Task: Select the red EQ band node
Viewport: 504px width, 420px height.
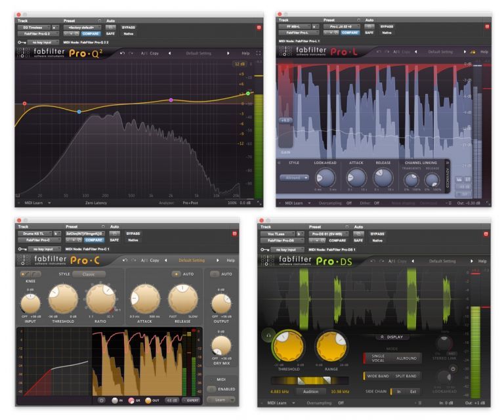Action: [x=24, y=104]
